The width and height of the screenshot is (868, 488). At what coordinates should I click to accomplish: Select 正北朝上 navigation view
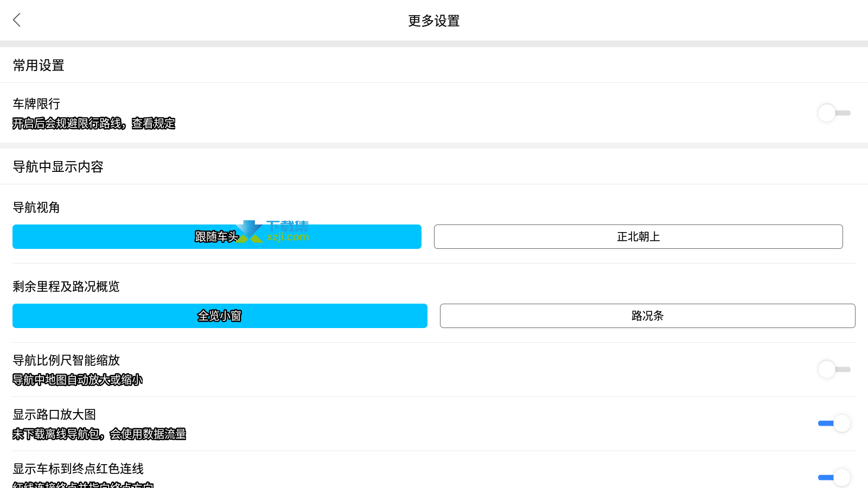(x=639, y=236)
